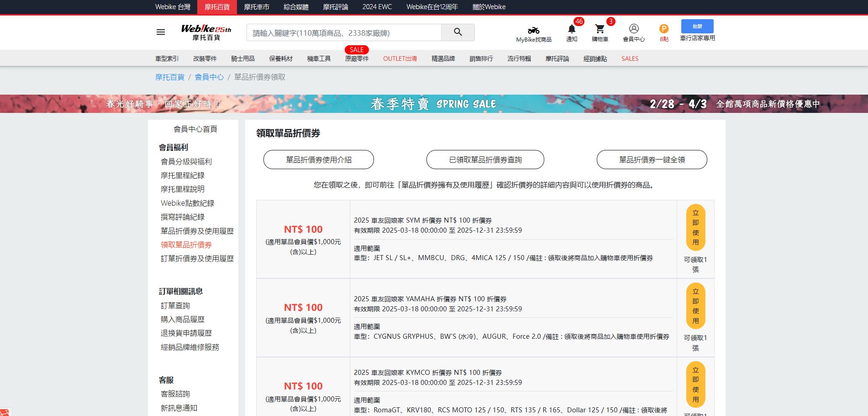This screenshot has height=416, width=868.
Task: Open the notifications bell icon
Action: pyautogui.click(x=571, y=29)
